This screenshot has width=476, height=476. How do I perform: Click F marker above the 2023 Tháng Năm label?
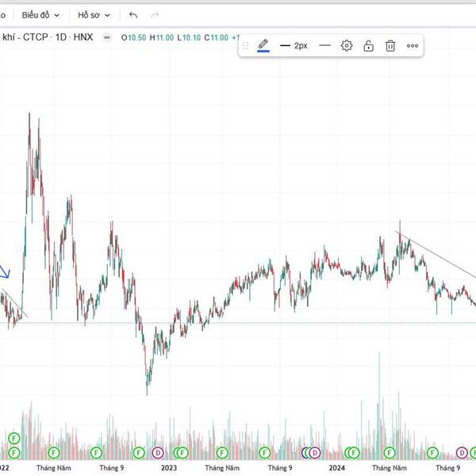pyautogui.click(x=222, y=453)
